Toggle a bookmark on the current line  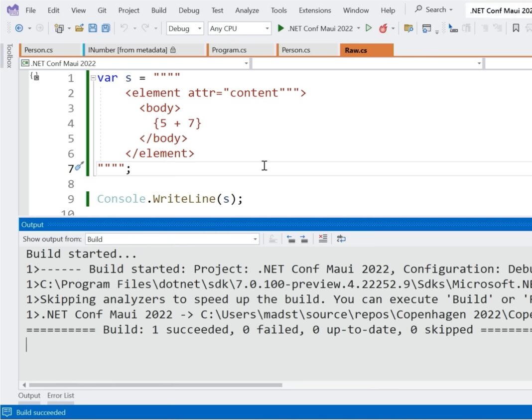click(x=516, y=28)
